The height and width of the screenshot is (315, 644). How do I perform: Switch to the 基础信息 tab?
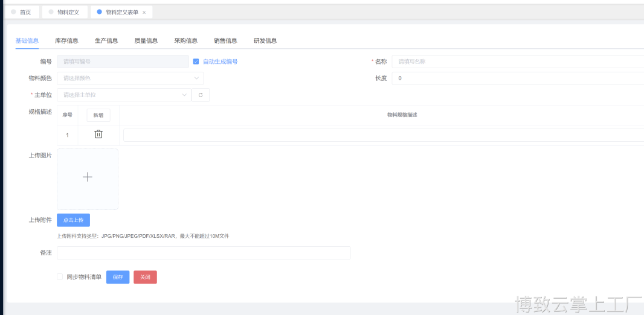tap(27, 40)
